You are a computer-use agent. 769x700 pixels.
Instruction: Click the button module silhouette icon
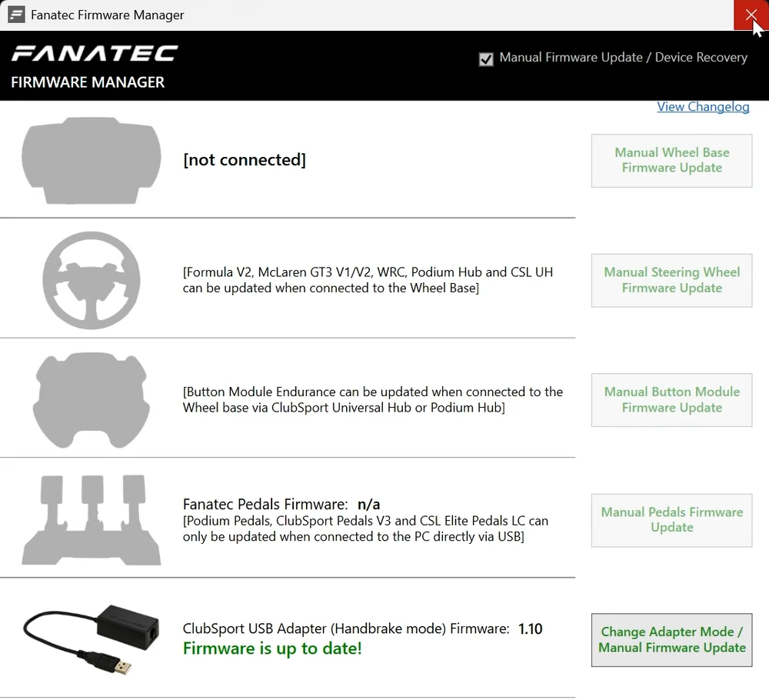pos(92,400)
